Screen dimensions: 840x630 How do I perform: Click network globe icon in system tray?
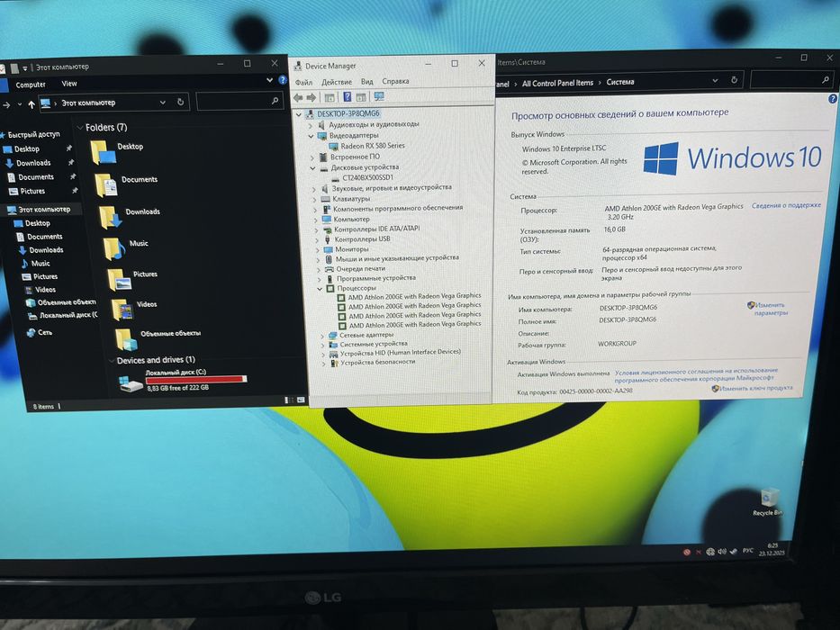(x=710, y=552)
